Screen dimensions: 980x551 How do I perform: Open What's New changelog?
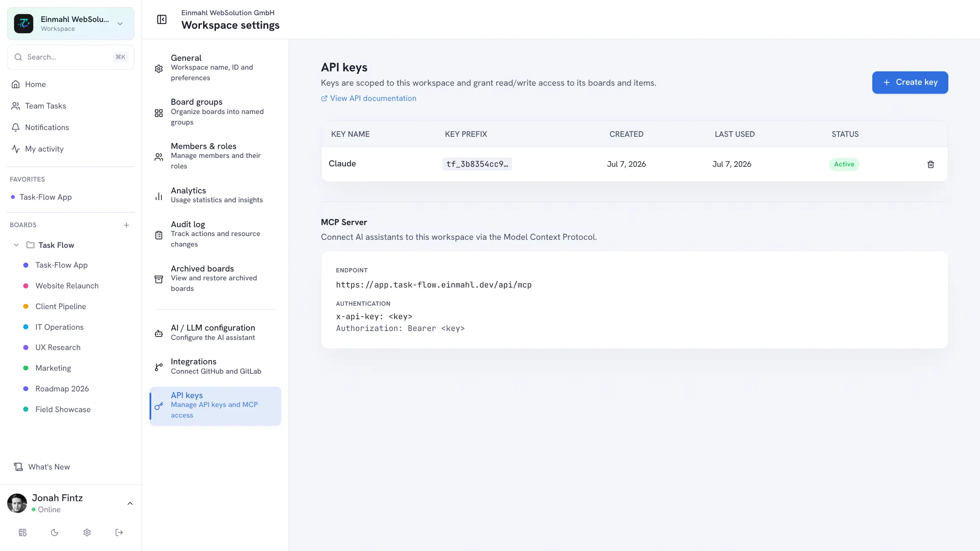click(71, 467)
